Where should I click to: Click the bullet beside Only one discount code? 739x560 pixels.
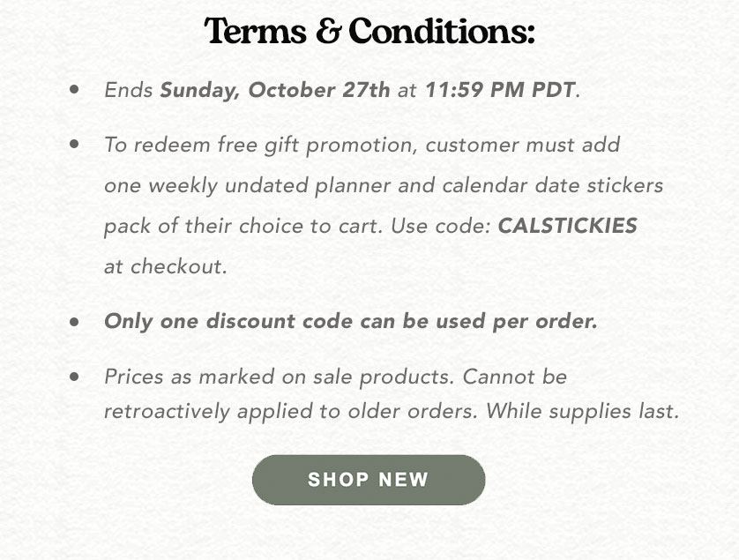[74, 322]
